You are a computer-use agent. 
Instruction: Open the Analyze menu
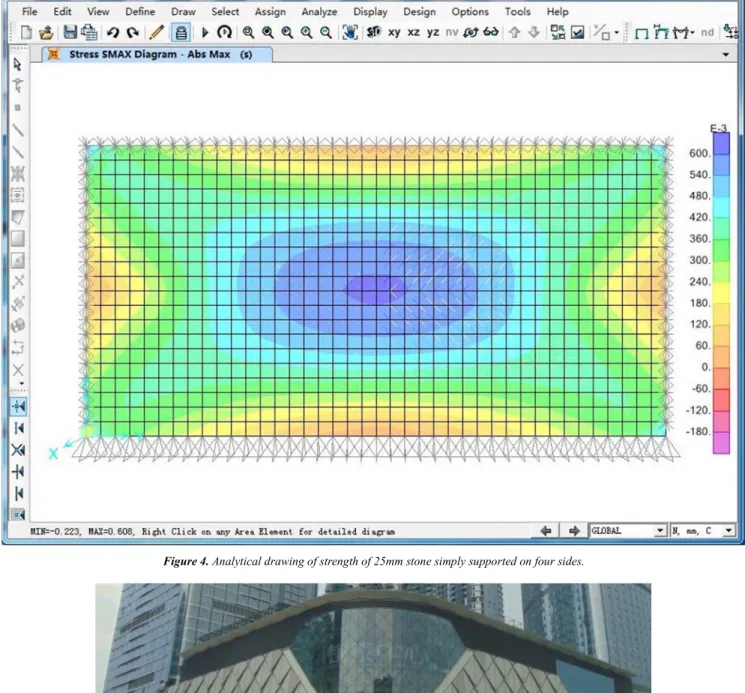[319, 11]
